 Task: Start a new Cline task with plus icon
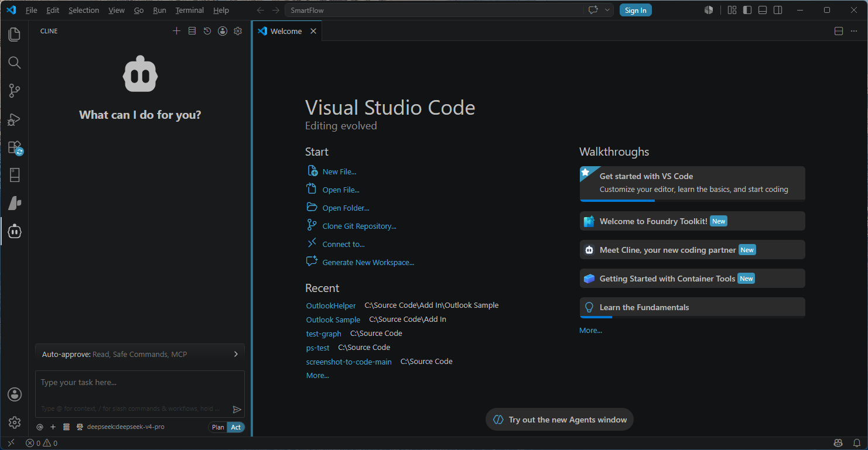[176, 31]
